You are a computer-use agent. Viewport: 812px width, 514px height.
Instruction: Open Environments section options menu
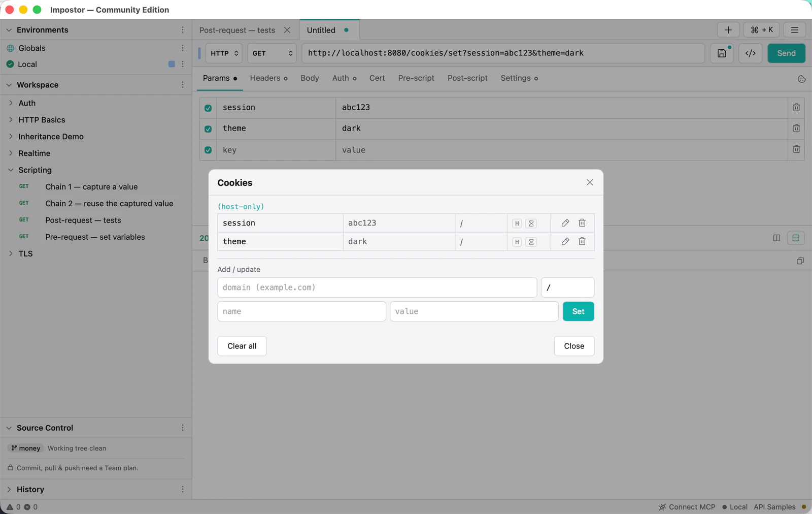click(183, 30)
